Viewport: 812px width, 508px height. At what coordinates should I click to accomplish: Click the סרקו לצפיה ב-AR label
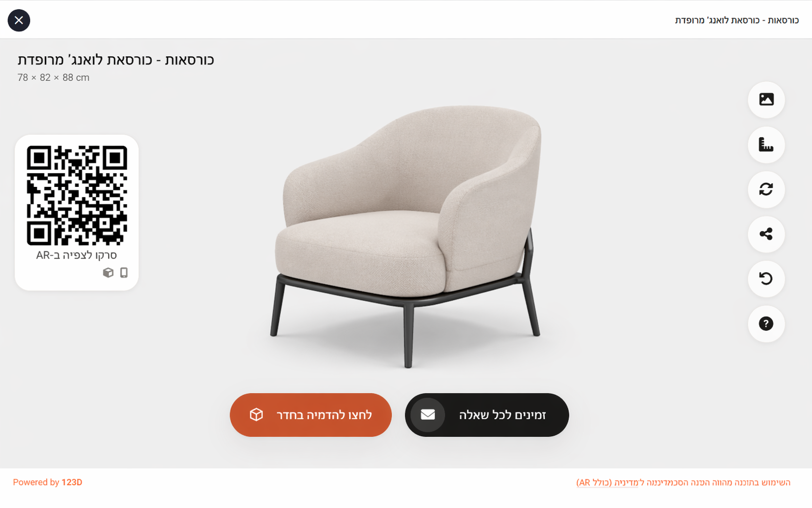(76, 255)
